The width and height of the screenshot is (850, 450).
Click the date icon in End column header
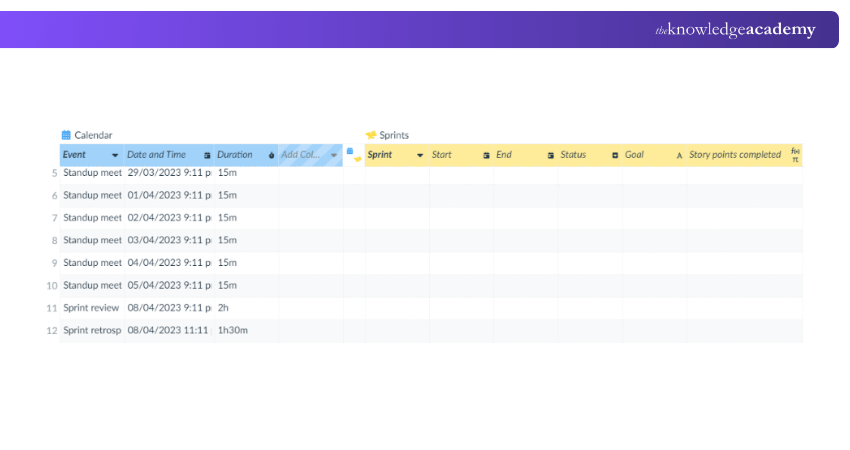(551, 156)
